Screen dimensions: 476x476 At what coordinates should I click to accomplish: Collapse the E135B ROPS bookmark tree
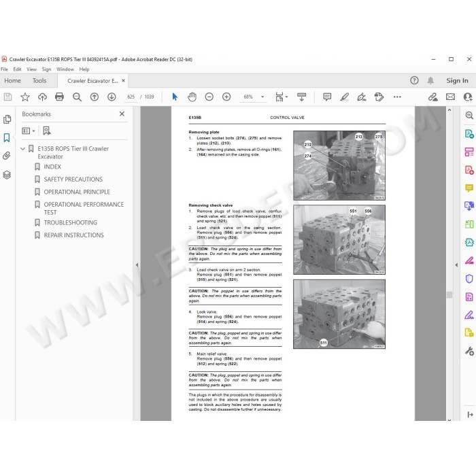click(x=22, y=149)
